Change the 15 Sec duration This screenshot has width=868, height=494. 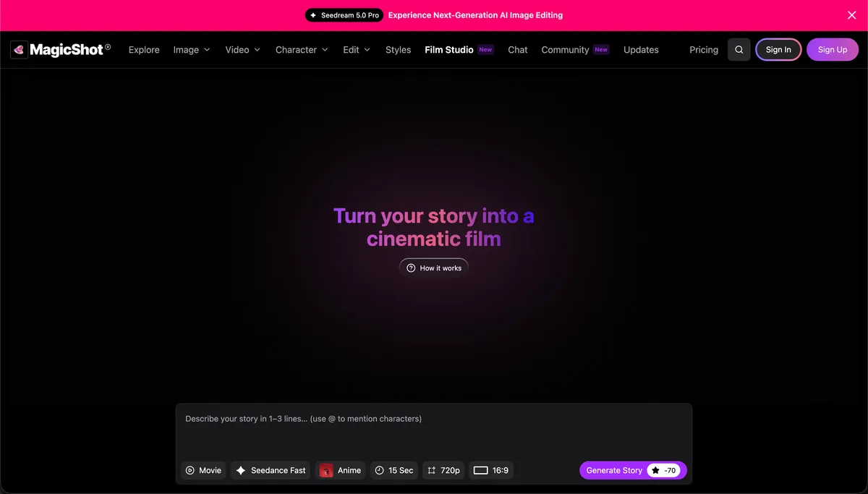(394, 470)
